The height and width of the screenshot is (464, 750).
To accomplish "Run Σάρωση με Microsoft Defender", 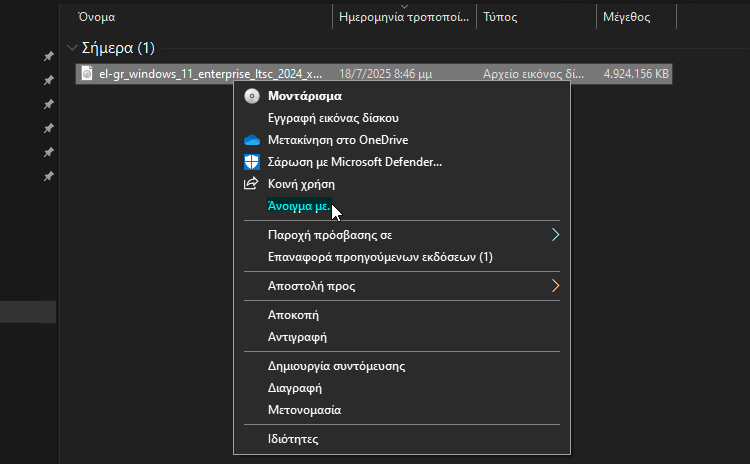I will pyautogui.click(x=354, y=162).
